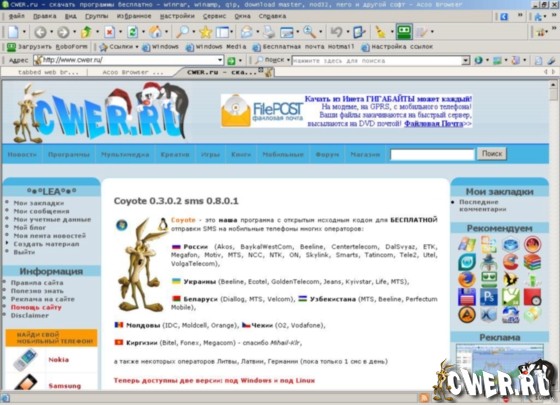
Task: Open the red Помощь сайту sidebar link
Action: (x=36, y=307)
